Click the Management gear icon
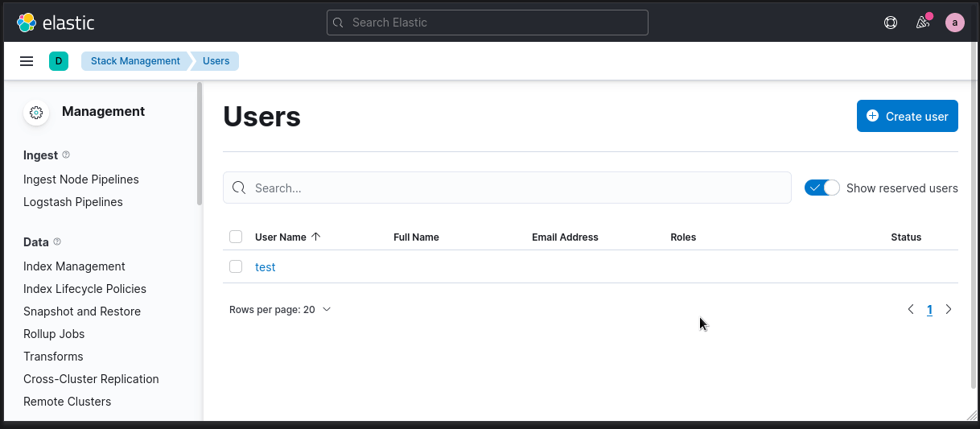Image resolution: width=980 pixels, height=429 pixels. pos(36,113)
